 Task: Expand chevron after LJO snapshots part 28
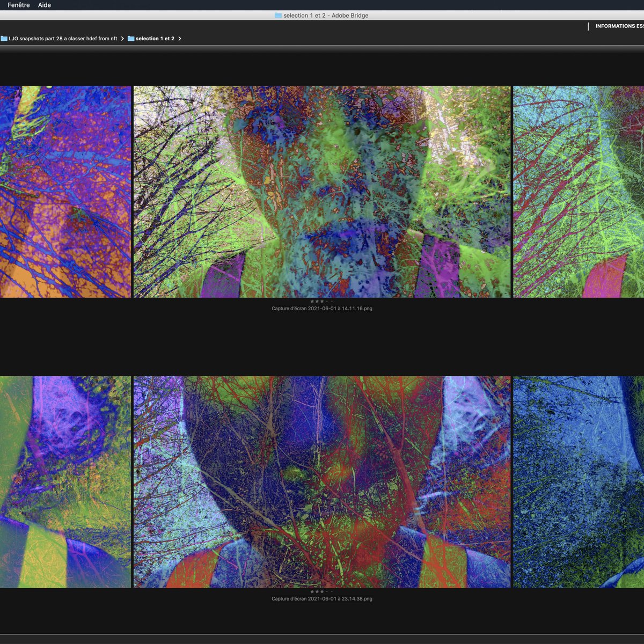coord(122,39)
